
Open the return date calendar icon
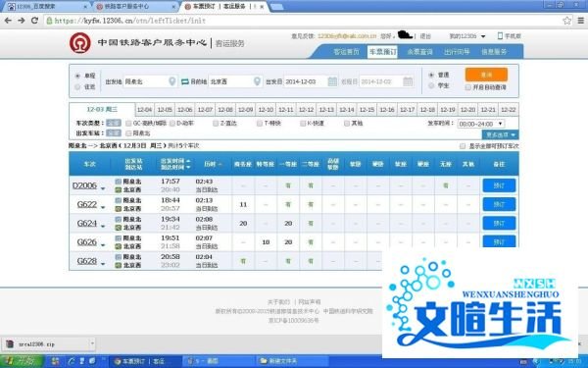point(408,81)
